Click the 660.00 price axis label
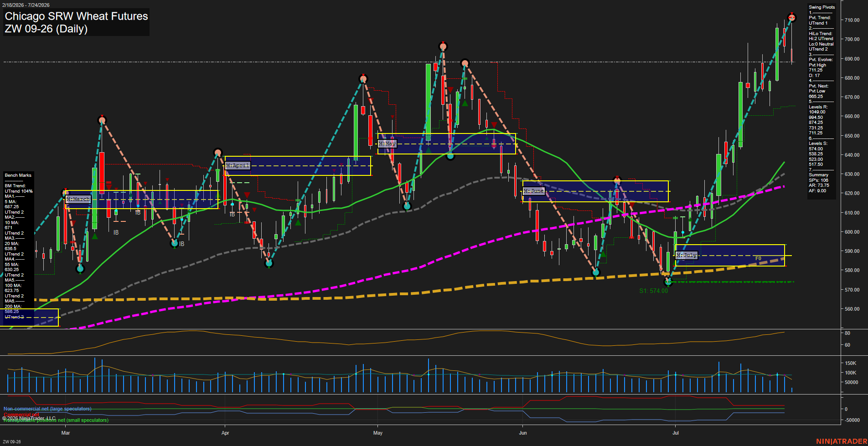Viewport: 868px width, 446px height. click(852, 117)
